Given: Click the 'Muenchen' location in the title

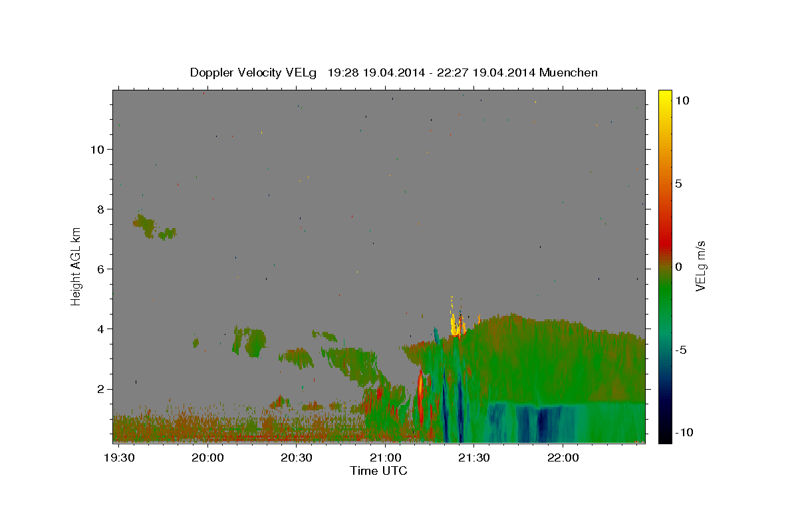Looking at the screenshot, I should (569, 72).
